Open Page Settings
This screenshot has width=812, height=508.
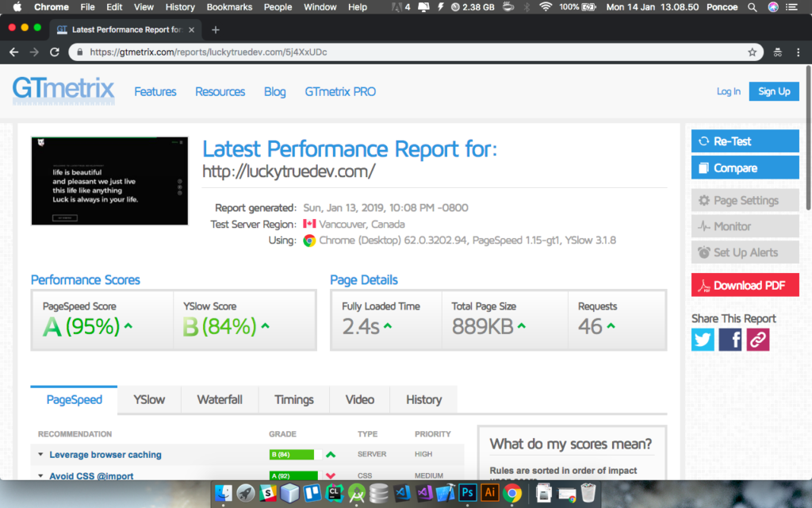point(745,200)
